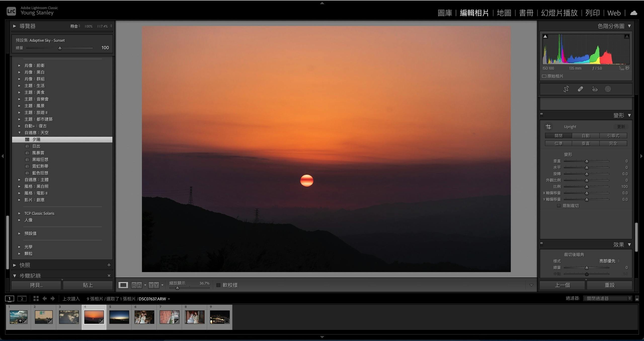Open the Masking tool

[608, 89]
